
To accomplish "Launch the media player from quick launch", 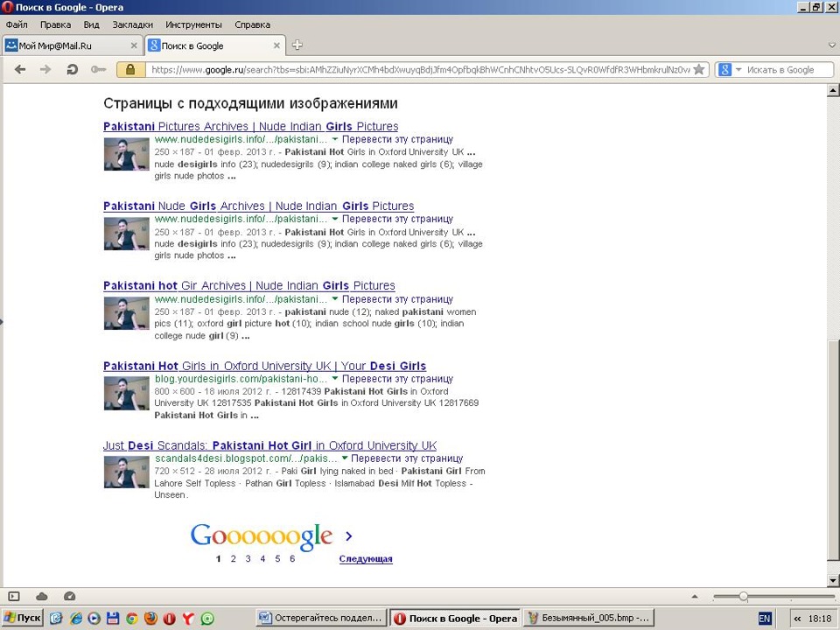I will pos(94,619).
